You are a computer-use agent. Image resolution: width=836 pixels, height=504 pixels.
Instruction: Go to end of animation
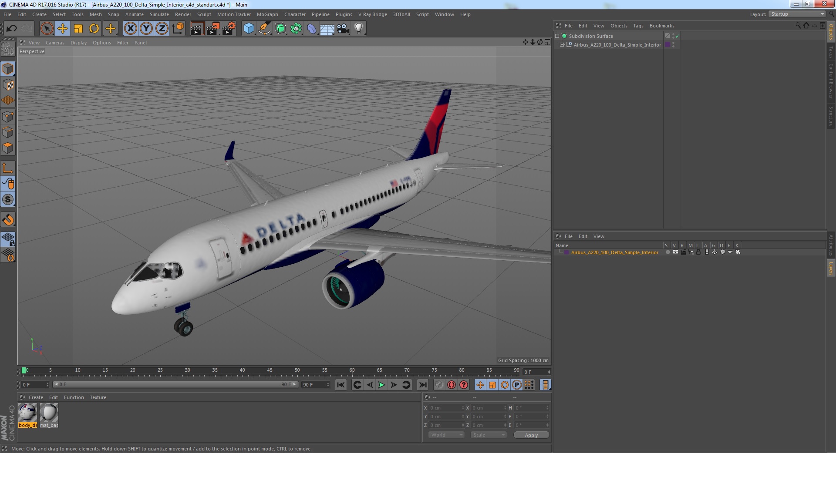[x=422, y=385]
